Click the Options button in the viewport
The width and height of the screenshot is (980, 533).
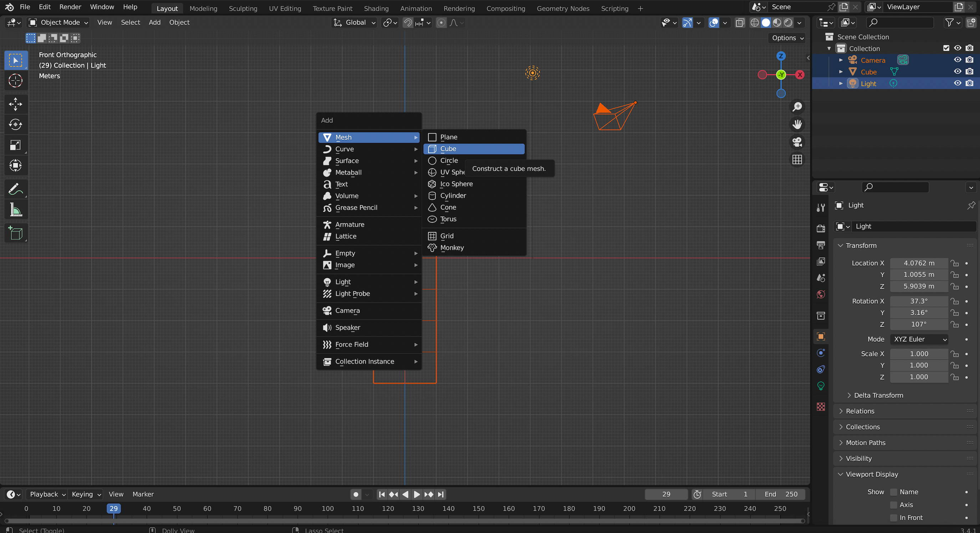787,38
